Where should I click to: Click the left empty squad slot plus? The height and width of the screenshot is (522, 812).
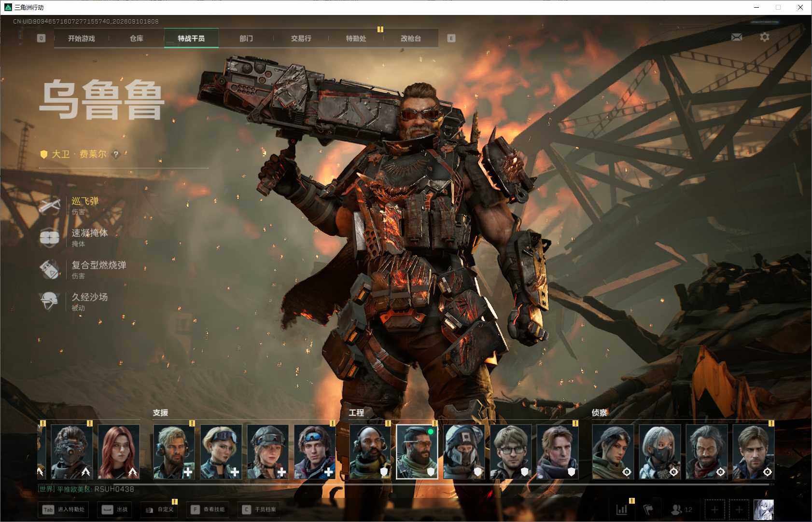pyautogui.click(x=714, y=509)
